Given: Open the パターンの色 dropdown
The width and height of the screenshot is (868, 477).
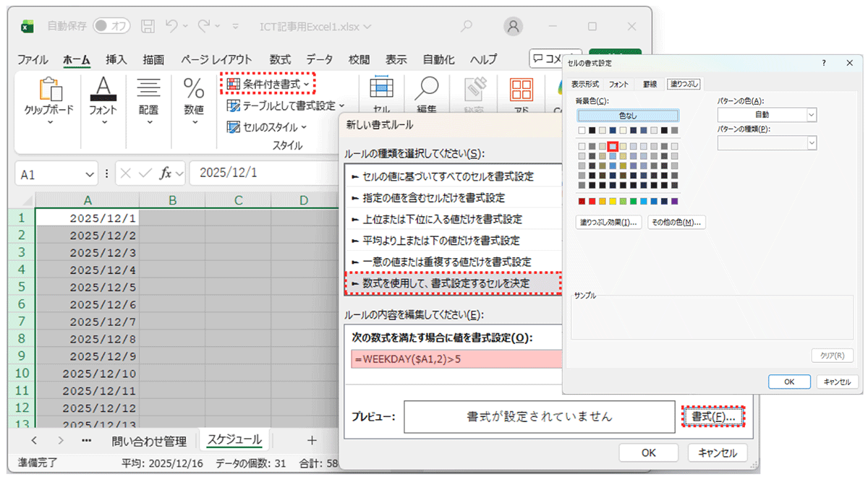Looking at the screenshot, I should coord(810,116).
